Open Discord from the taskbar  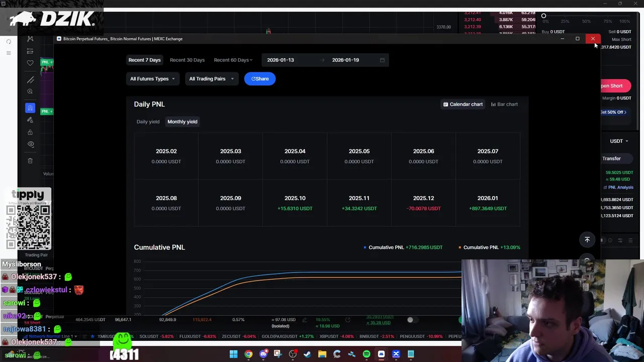point(263,354)
